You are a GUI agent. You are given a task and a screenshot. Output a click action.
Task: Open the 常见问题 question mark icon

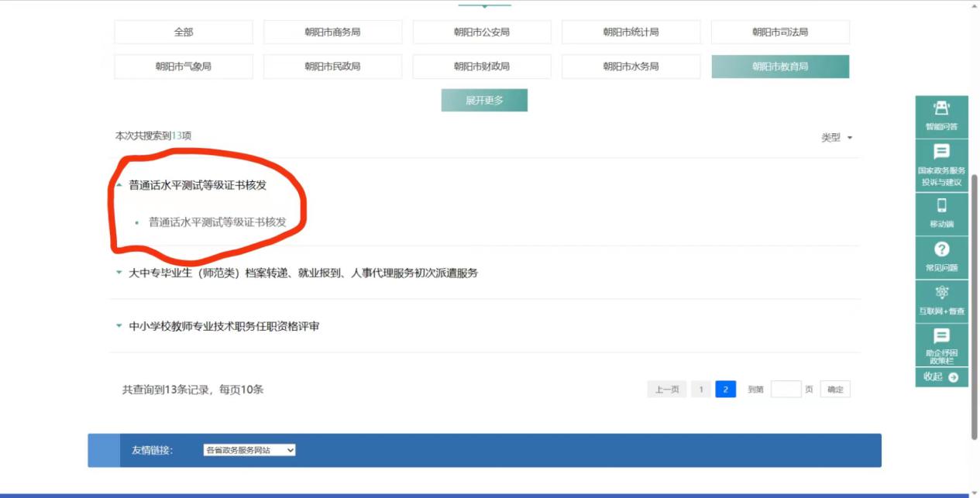click(x=941, y=256)
